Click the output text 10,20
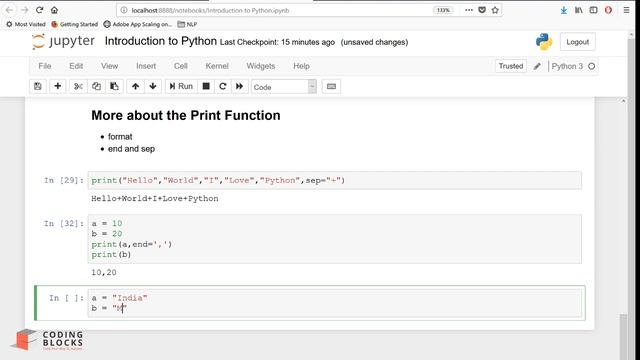 click(x=104, y=272)
